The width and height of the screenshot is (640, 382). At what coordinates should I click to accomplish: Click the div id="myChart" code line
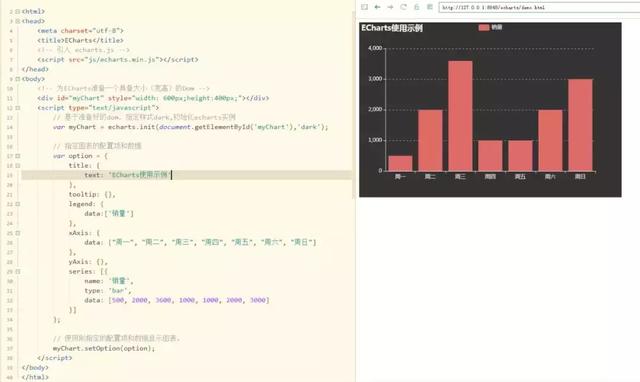[153, 98]
